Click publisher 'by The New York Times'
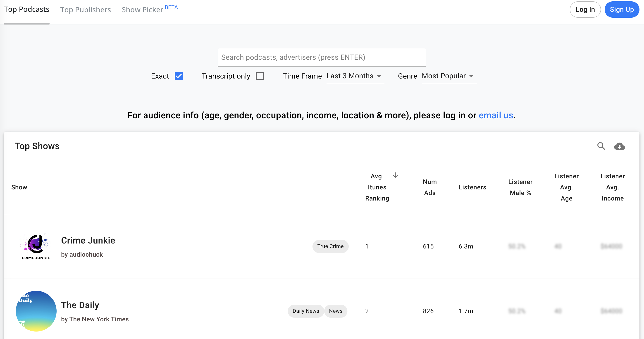Screen dimensions: 644x339 click(95, 319)
